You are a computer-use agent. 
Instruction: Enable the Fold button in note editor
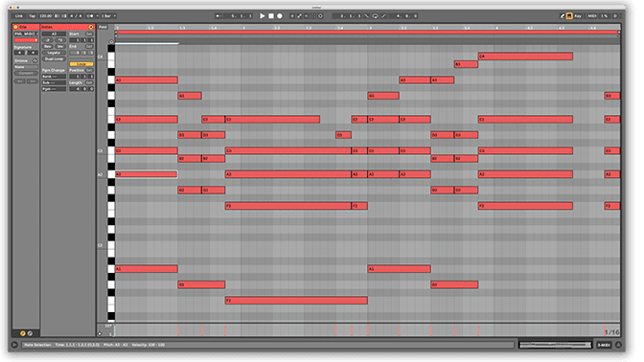tap(103, 27)
